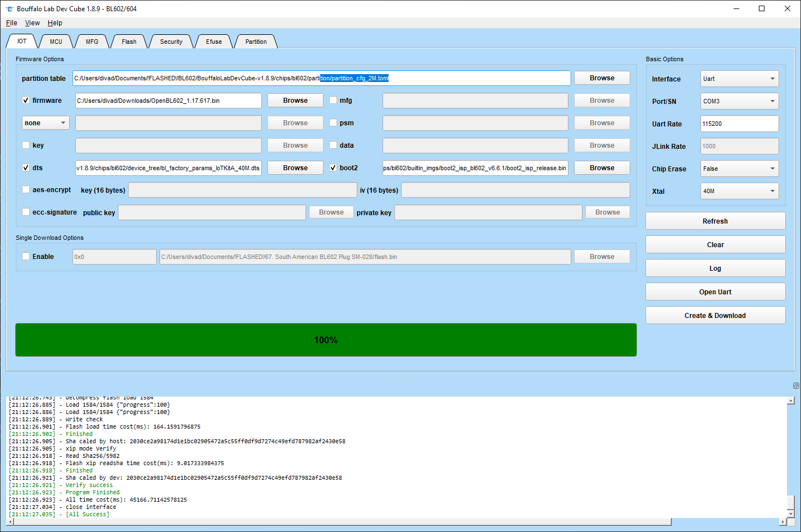Screen dimensions: 801x532
Task: Click the 'Program Finished' log line
Action: point(64,493)
